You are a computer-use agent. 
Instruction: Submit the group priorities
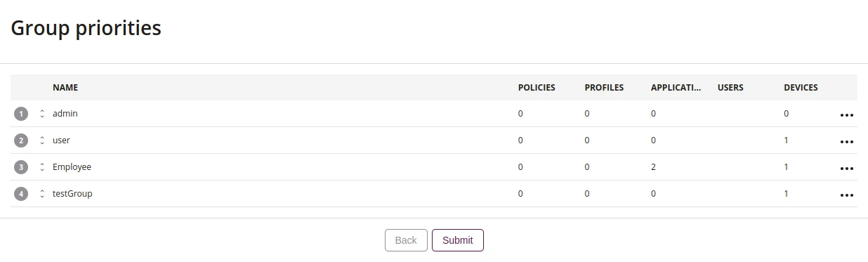pyautogui.click(x=458, y=240)
